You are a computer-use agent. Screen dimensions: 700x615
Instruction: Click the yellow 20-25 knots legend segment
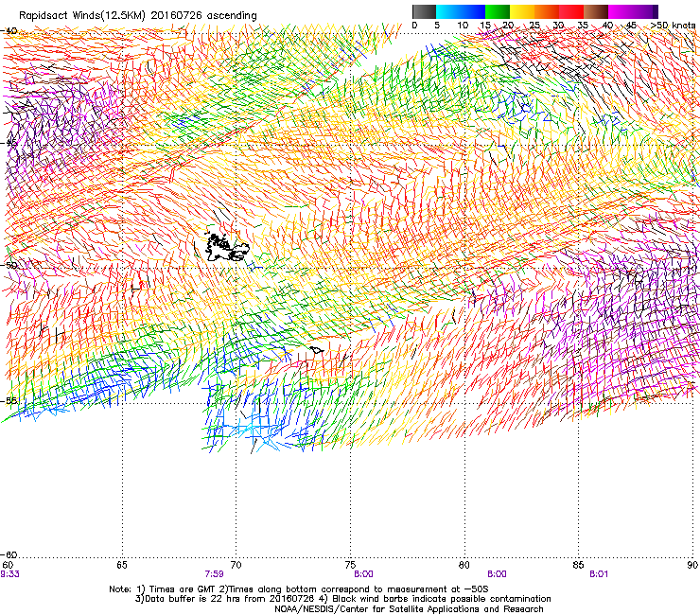(x=522, y=11)
